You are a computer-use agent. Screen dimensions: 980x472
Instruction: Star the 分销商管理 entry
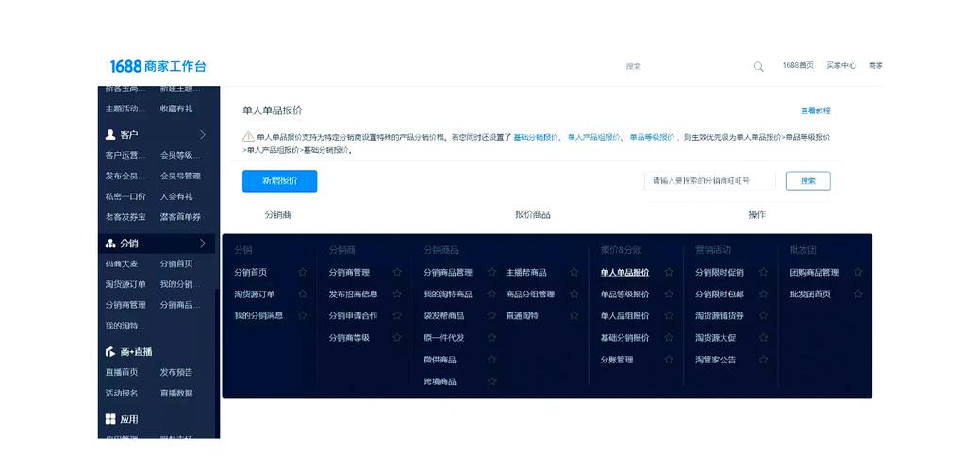tap(397, 272)
